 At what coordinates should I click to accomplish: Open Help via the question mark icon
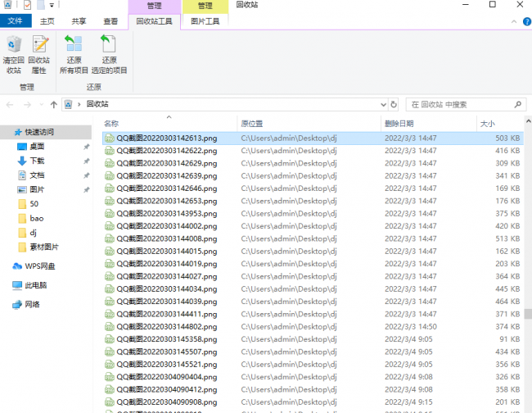pos(528,22)
